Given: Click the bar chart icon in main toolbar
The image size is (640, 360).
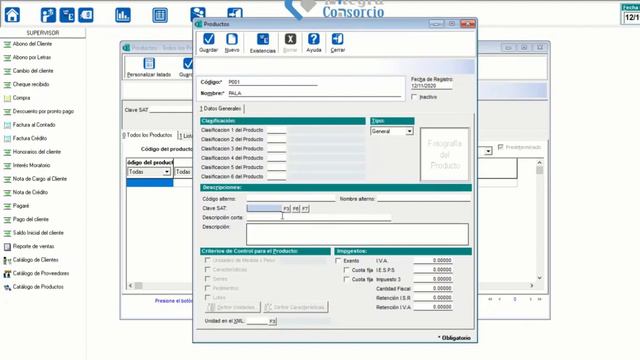Looking at the screenshot, I should 123,15.
